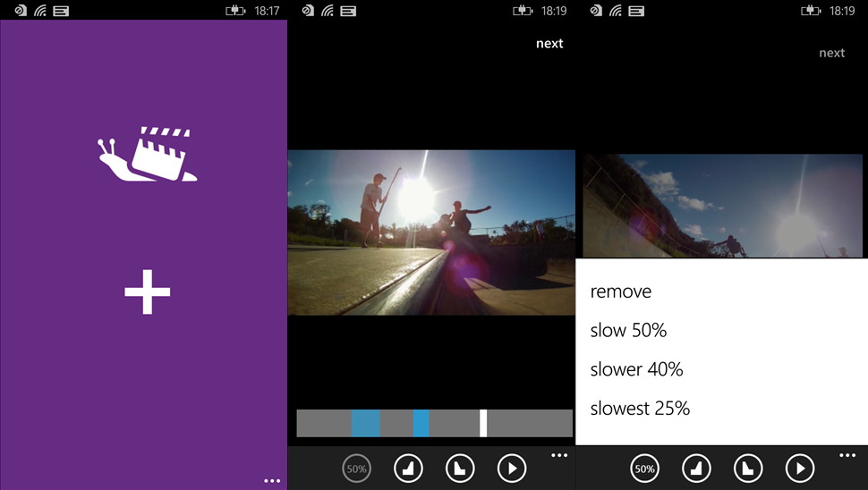Play the video in middle screen
The image size is (868, 490).
coord(512,469)
